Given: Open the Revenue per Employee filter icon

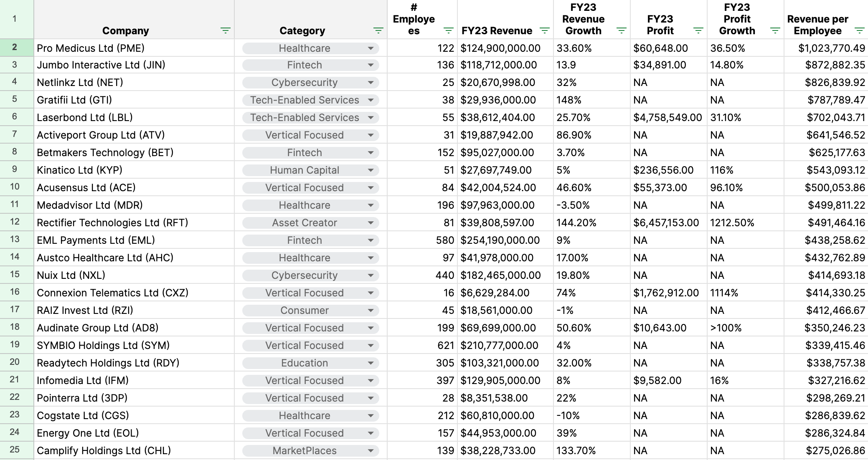Looking at the screenshot, I should [859, 30].
